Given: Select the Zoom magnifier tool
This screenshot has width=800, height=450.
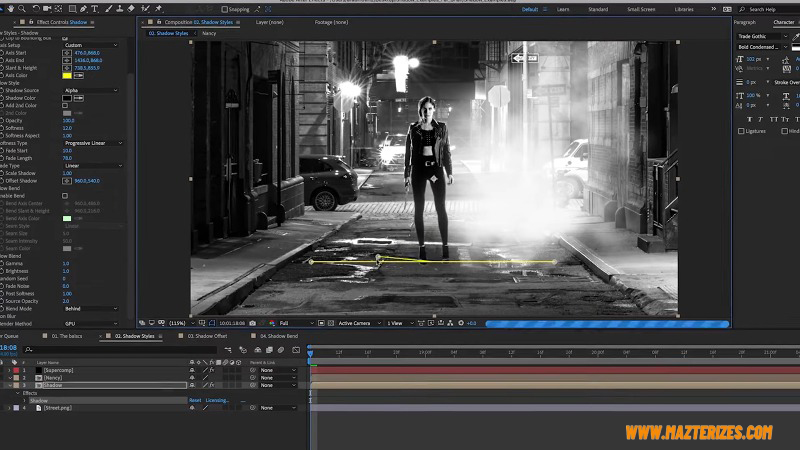Looking at the screenshot, I should pyautogui.click(x=22, y=9).
